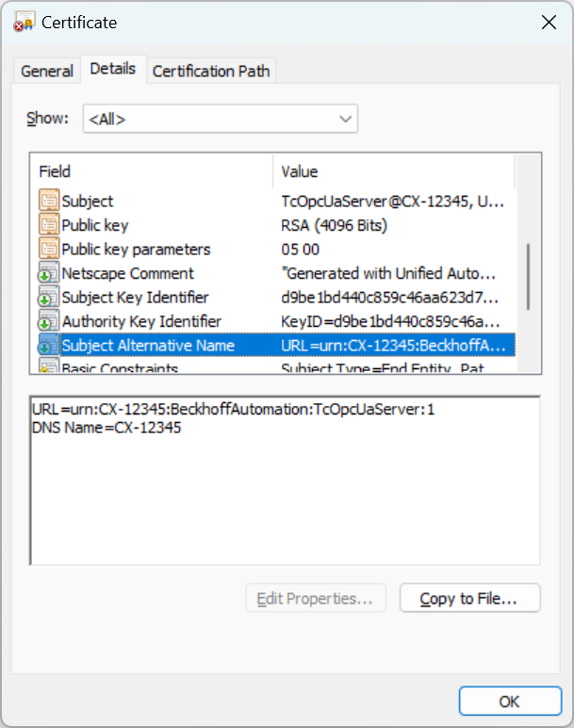Click the Copy to File button
The height and width of the screenshot is (728, 574).
(470, 598)
